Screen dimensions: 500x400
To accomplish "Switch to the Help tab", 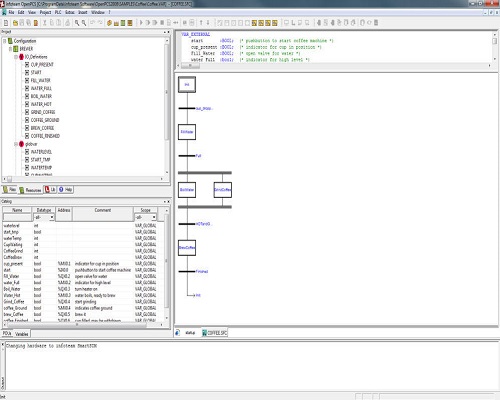I will click(65, 190).
